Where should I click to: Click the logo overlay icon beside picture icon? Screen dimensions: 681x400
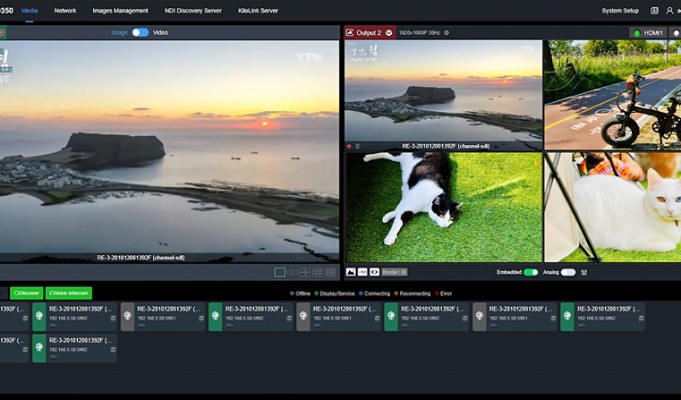click(x=363, y=272)
